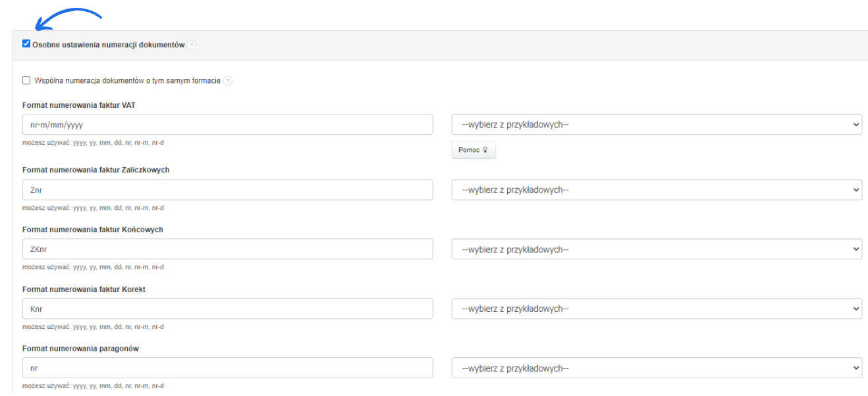Open example dropdown for faktur VAT format
868x396 pixels.
pyautogui.click(x=657, y=124)
